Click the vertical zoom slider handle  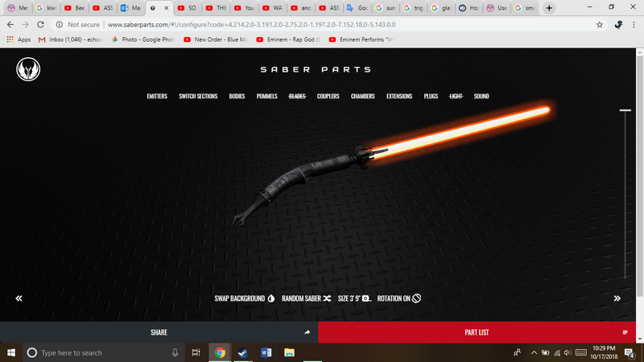[x=625, y=111]
